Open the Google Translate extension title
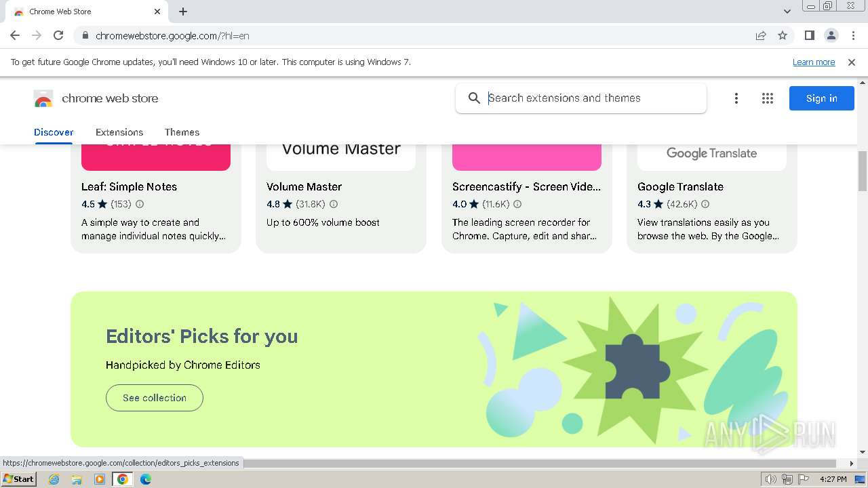Viewport: 868px width, 488px height. (680, 186)
